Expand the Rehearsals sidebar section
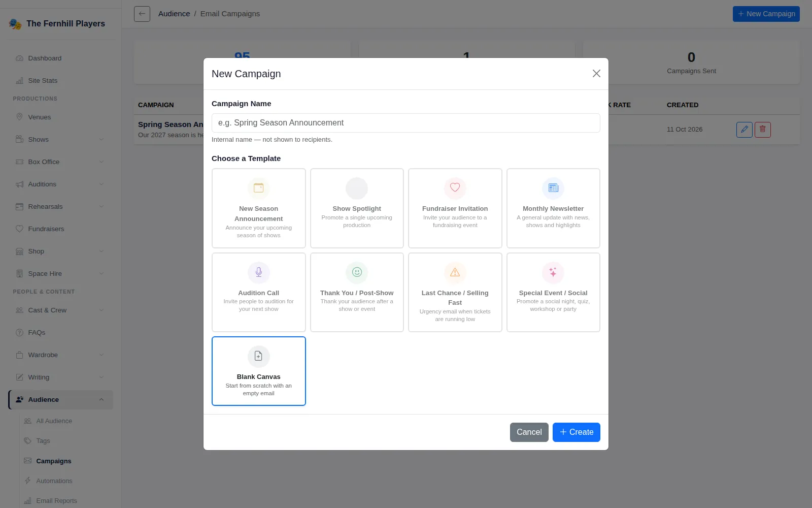812x508 pixels. pyautogui.click(x=61, y=207)
